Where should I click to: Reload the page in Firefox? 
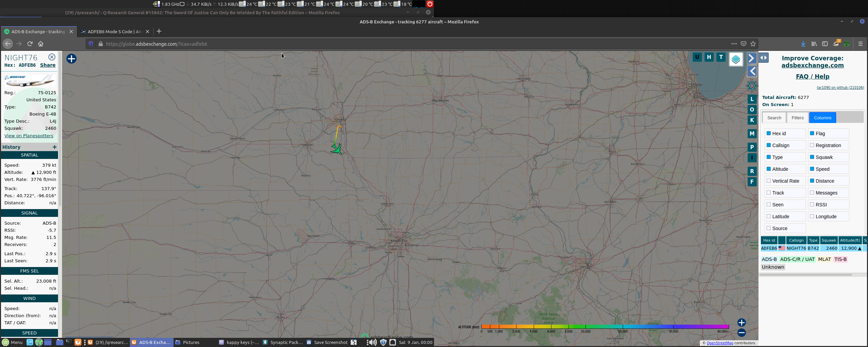click(30, 44)
